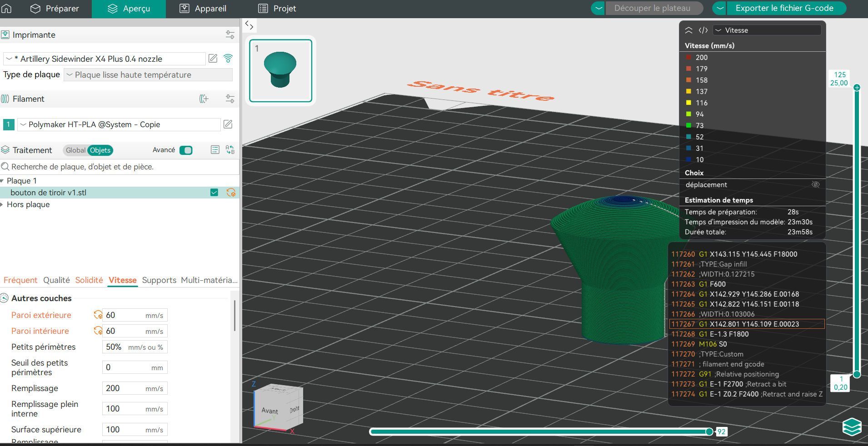Edit the Polymaker HT-PLA filament preset

point(228,124)
